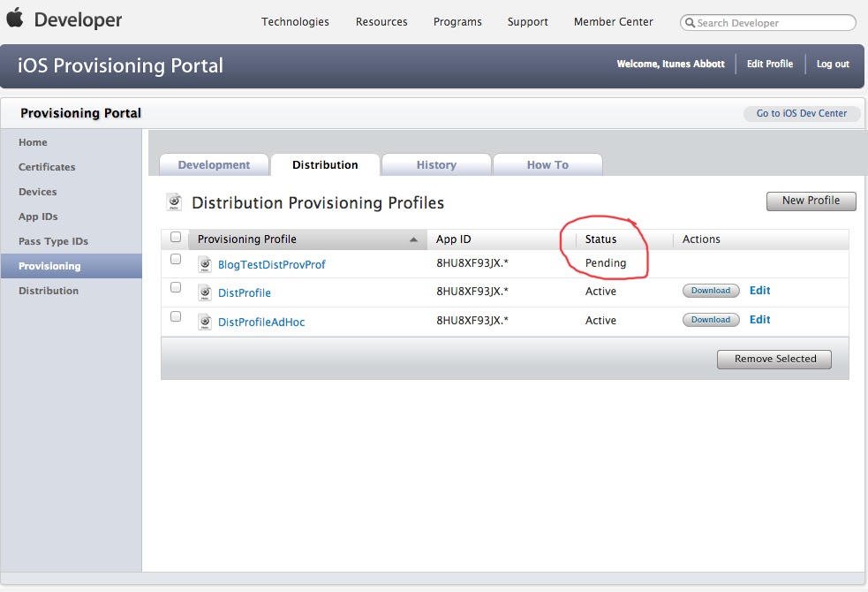Select the Distribution tab

click(x=325, y=164)
